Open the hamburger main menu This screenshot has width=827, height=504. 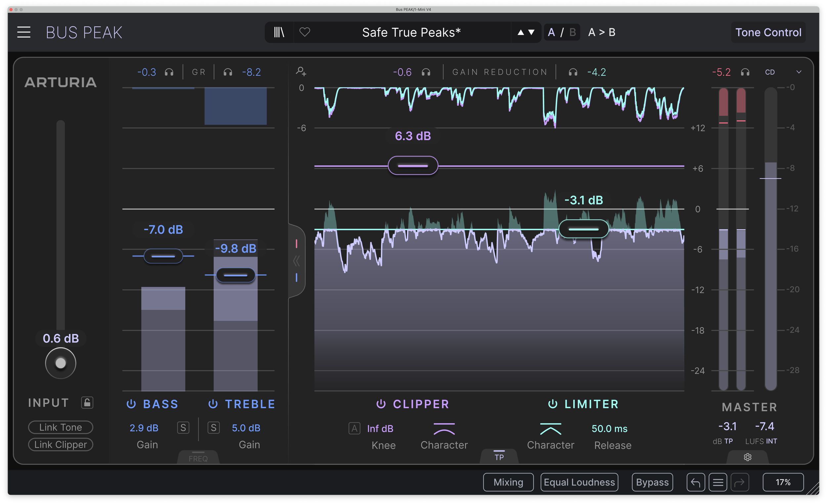tap(24, 32)
